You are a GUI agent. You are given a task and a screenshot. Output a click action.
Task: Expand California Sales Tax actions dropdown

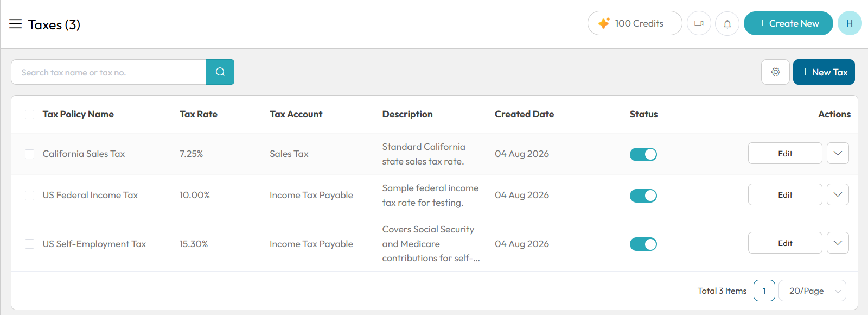(838, 153)
